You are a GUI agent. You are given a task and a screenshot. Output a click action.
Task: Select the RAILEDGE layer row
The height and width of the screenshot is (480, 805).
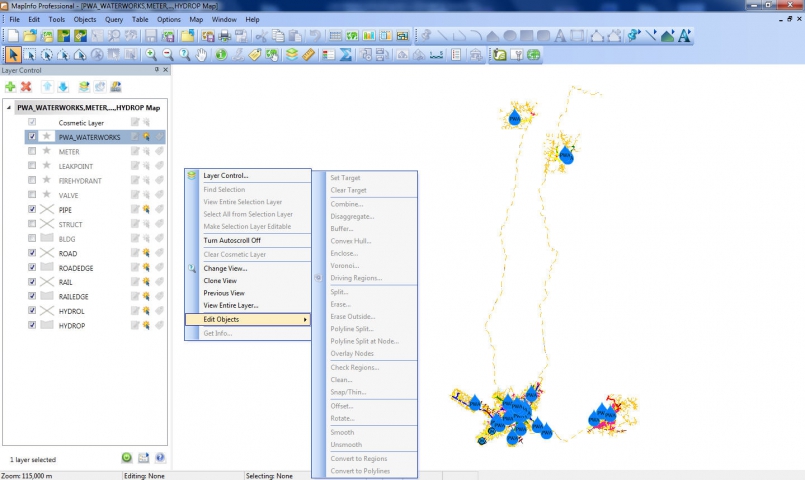coord(95,296)
